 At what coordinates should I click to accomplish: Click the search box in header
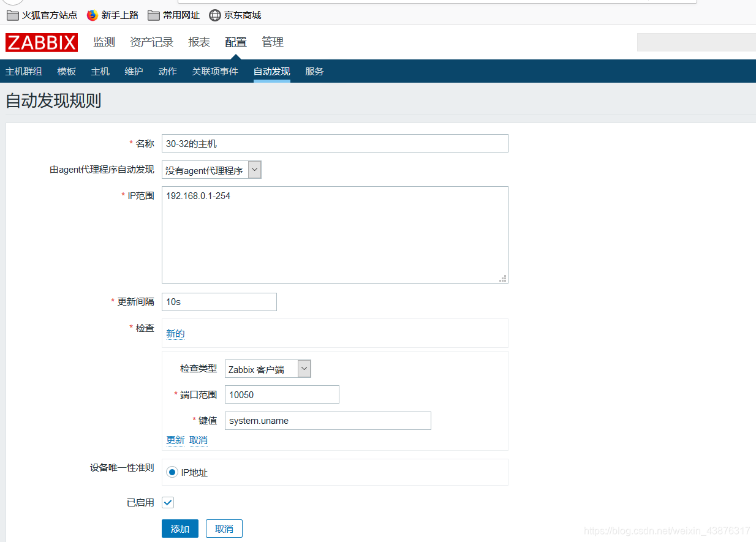696,42
